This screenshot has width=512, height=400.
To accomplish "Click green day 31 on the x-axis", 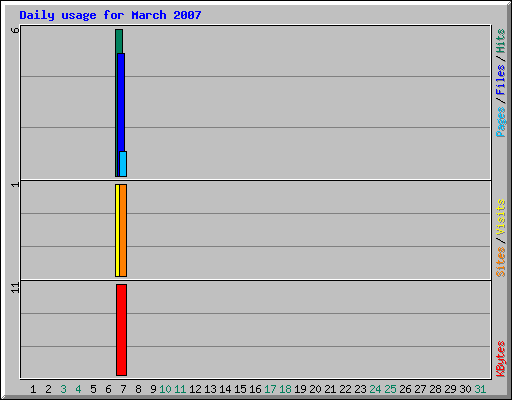I will (480, 389).
